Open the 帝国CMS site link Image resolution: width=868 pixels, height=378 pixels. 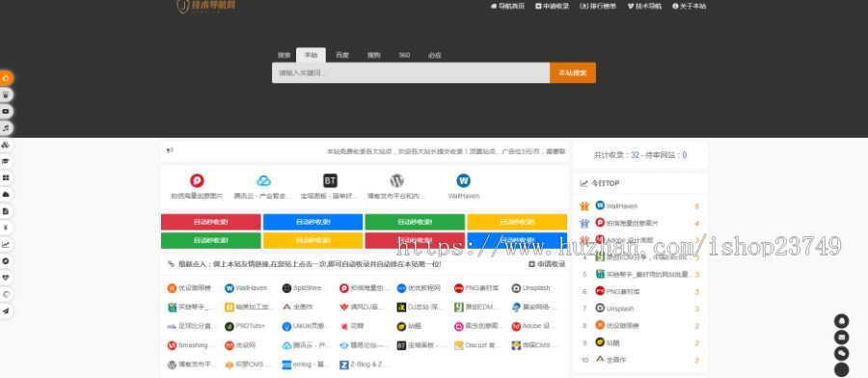tap(535, 345)
